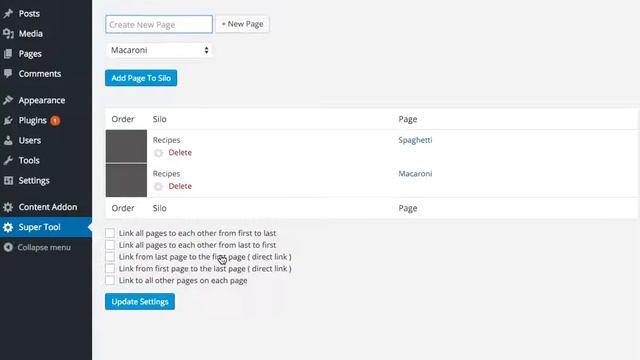Click the Comments speech bubble icon
The image size is (640, 360).
[x=8, y=73]
